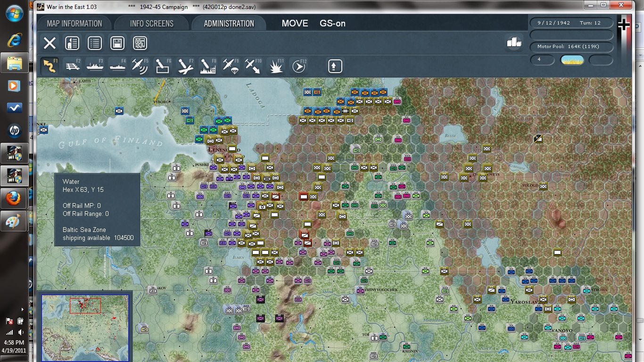
Task: Open the bar chart statistics icon
Action: [x=514, y=42]
